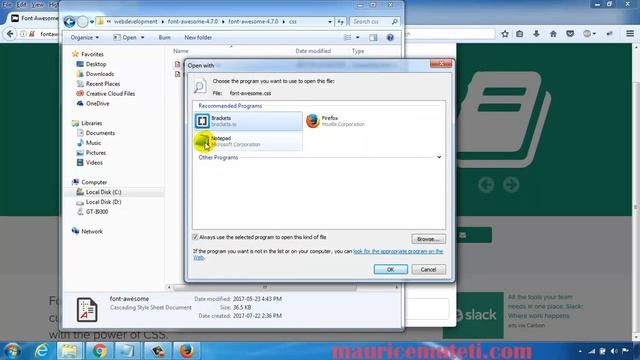Open Downloads in navigation pane
The height and width of the screenshot is (360, 640).
click(100, 74)
